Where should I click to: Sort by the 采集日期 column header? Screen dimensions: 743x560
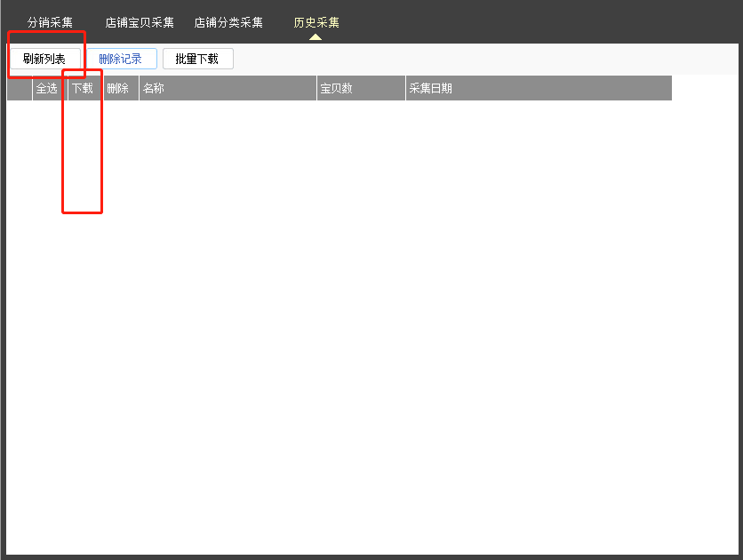coord(539,88)
